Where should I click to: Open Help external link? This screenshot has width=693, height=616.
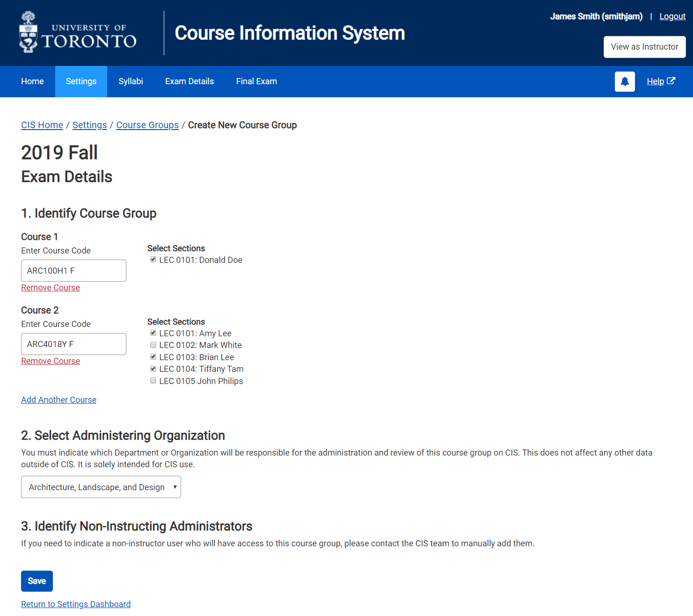661,81
